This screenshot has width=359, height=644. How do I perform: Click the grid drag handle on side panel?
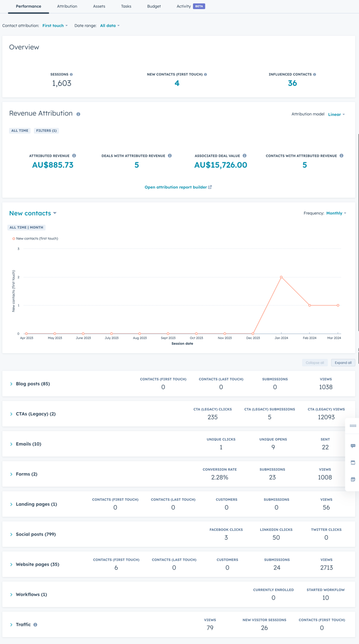tap(353, 426)
